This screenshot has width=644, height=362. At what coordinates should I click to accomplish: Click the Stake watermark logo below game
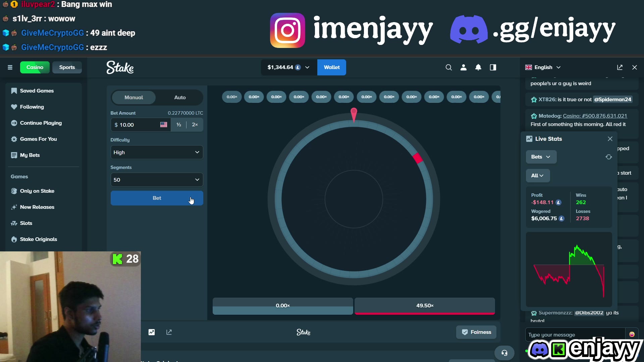304,332
